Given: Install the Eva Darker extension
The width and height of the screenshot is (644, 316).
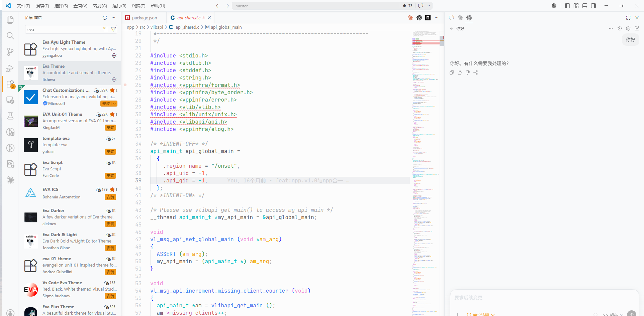Looking at the screenshot, I should tap(110, 224).
